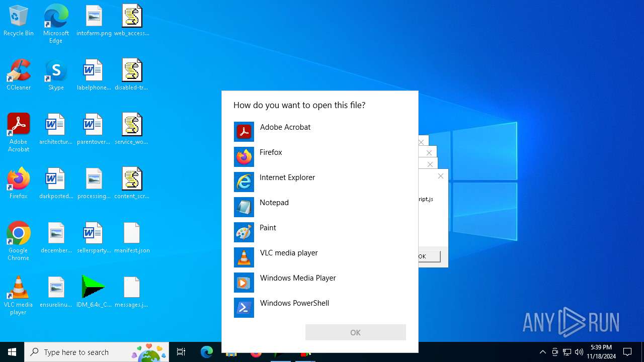
Task: Select the Recycle Bin desktop icon
Action: tap(19, 21)
